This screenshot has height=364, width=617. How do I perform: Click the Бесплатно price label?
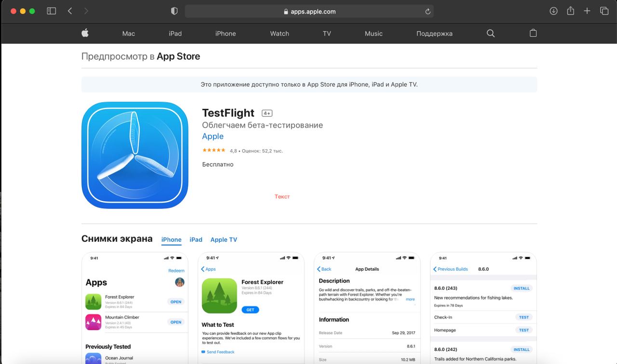click(218, 164)
